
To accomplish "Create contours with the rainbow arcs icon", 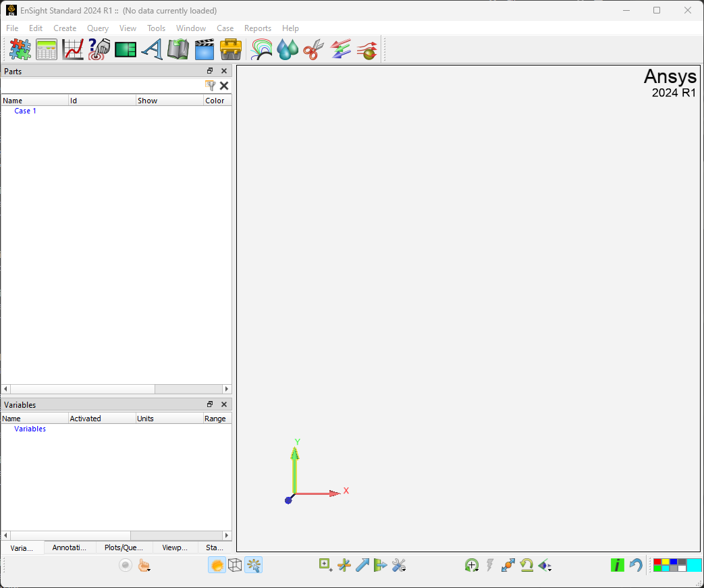I will coord(261,49).
